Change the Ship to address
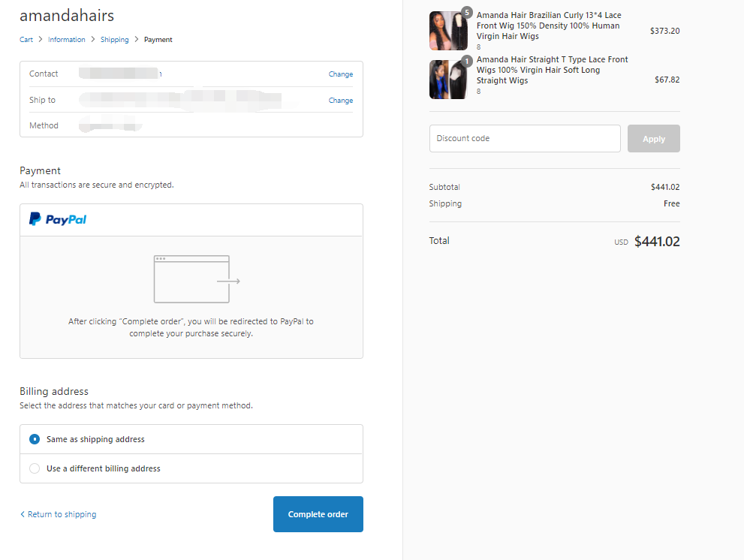744x560 pixels. coord(340,101)
